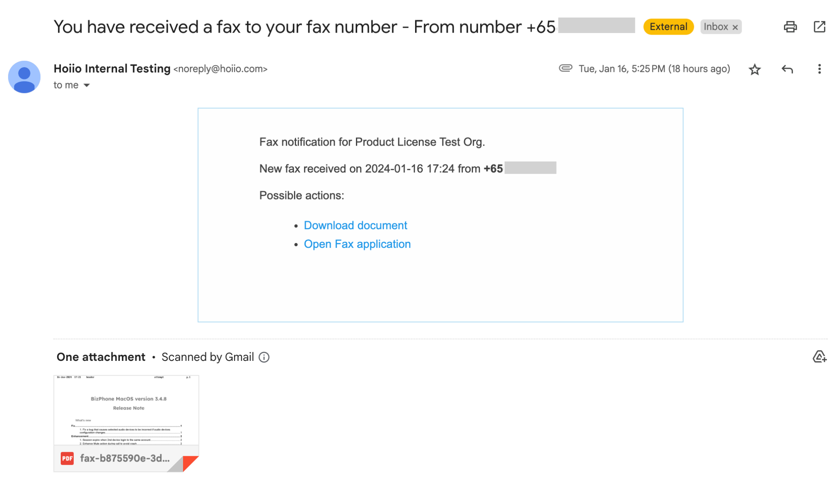Screen dimensions: 835x504
Task: Reply to the Hoiio email
Action: tap(787, 69)
